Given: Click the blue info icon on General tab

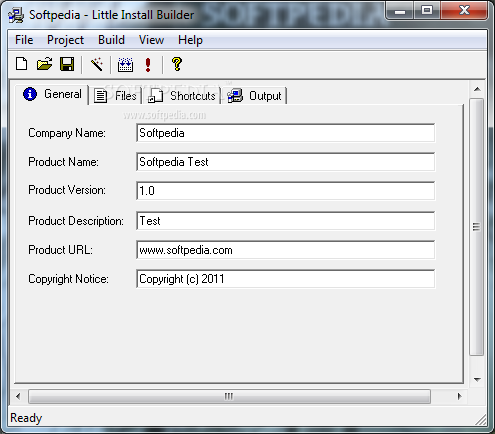Looking at the screenshot, I should click(x=30, y=94).
